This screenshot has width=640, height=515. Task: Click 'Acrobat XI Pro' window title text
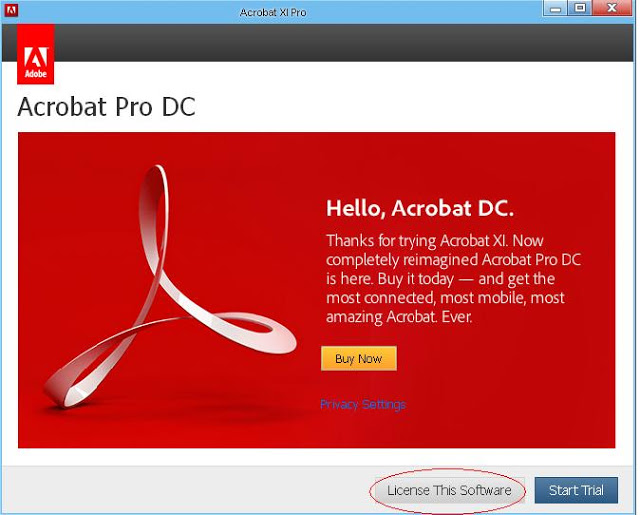click(273, 12)
